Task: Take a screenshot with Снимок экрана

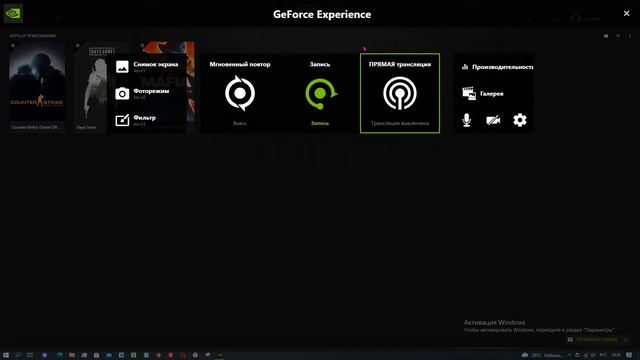Action: pos(147,67)
